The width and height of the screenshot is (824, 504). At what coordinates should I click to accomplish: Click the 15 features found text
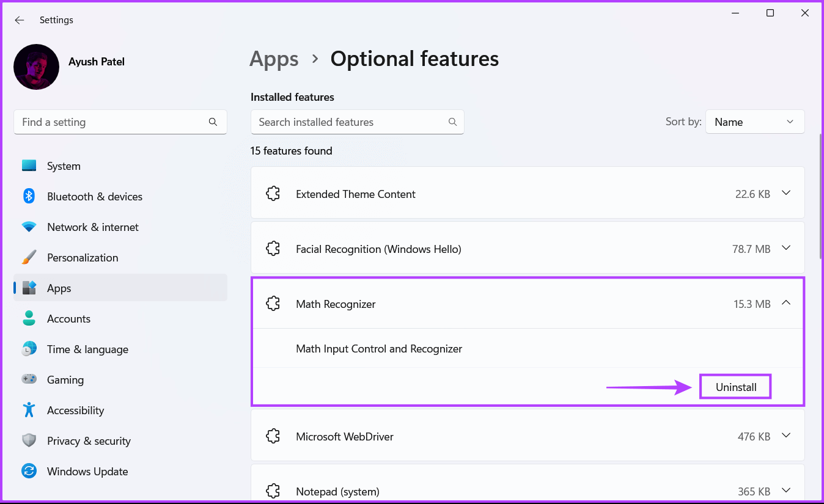[292, 151]
